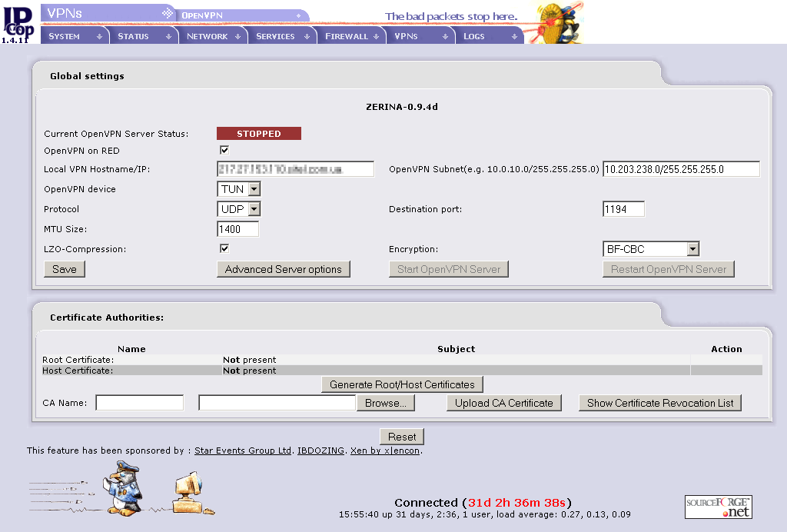Click the Save button
Viewport: 787px width, 532px height.
click(x=65, y=269)
